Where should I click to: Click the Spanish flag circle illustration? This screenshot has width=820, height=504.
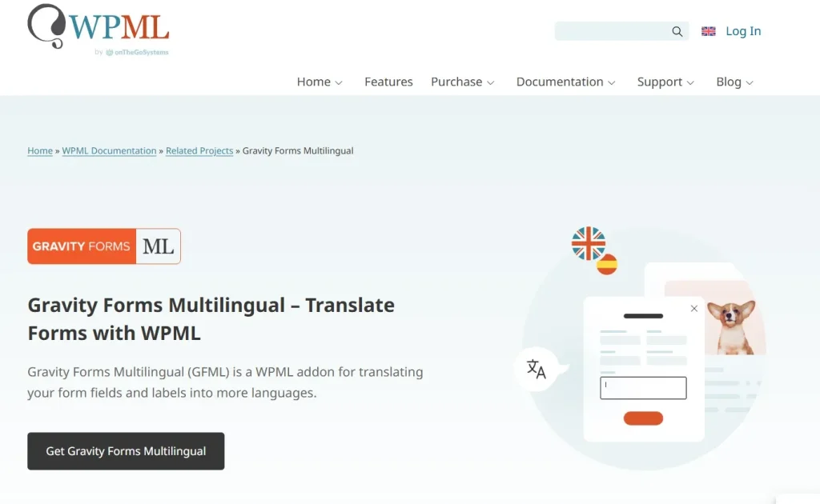tap(607, 264)
